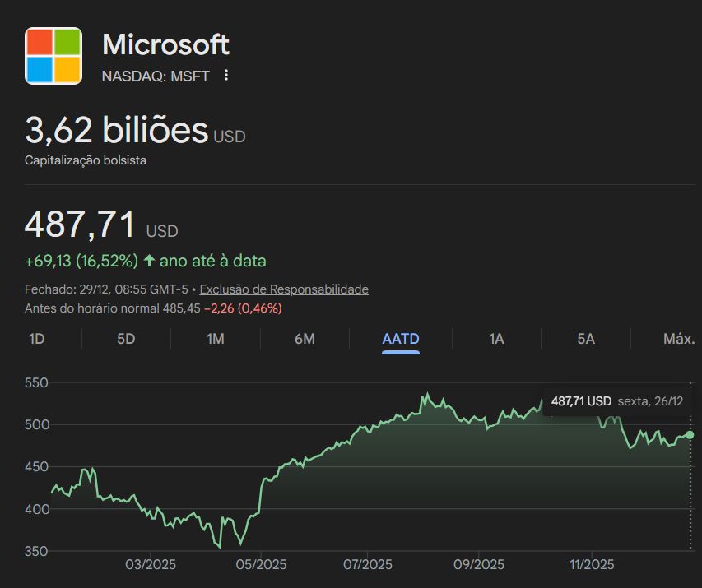
Task: Click the Microsoft company name heading
Action: pyautogui.click(x=165, y=44)
